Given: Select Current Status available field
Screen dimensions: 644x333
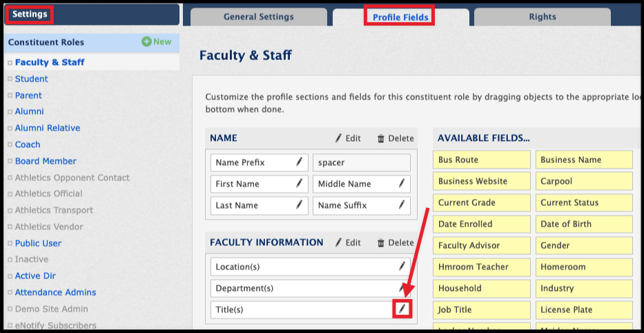Looking at the screenshot, I should (584, 202).
